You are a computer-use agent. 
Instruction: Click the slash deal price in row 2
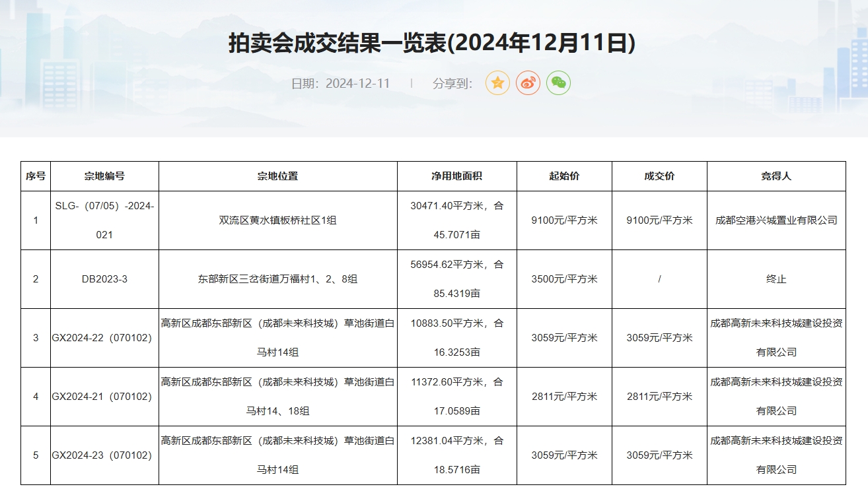click(659, 279)
